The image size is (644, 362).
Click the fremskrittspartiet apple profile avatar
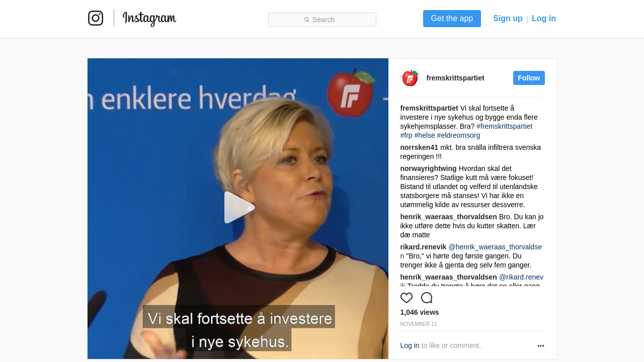[x=410, y=78]
